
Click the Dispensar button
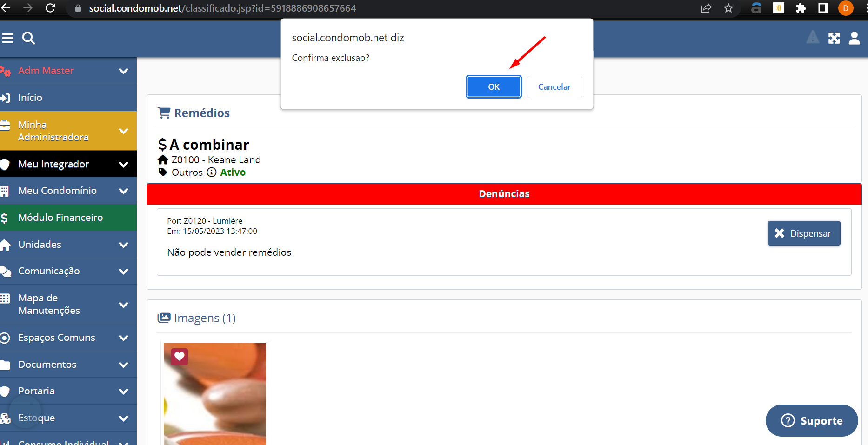pos(804,233)
